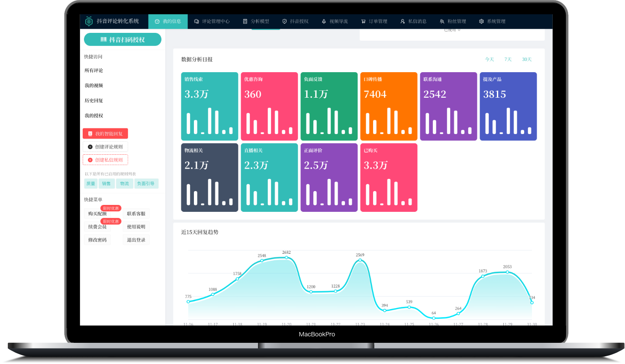Open the 使用说明 button
This screenshot has width=625, height=364.
pos(136,227)
